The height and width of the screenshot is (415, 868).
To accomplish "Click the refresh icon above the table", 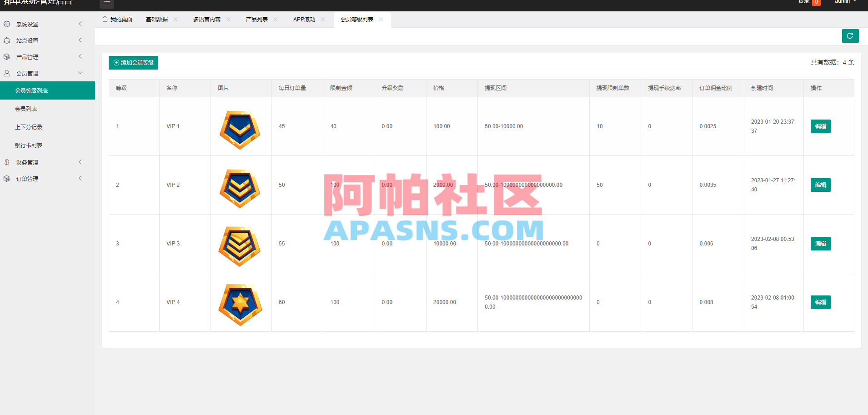I will pyautogui.click(x=850, y=36).
